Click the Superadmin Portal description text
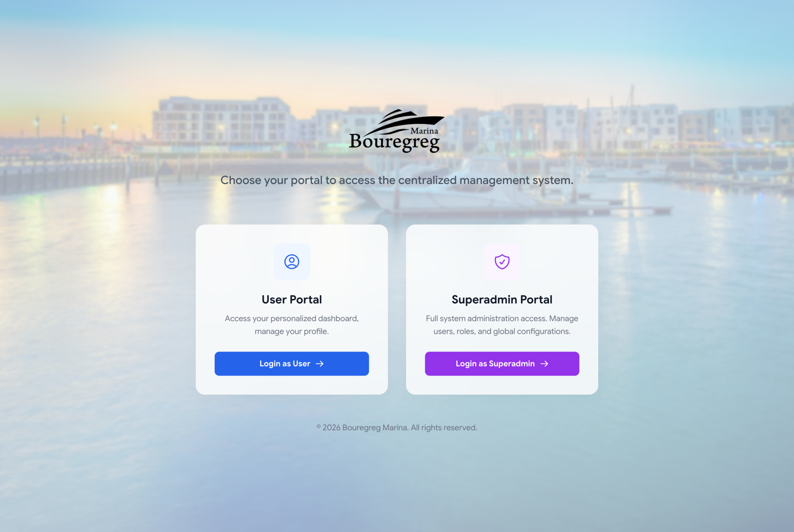 [x=502, y=325]
